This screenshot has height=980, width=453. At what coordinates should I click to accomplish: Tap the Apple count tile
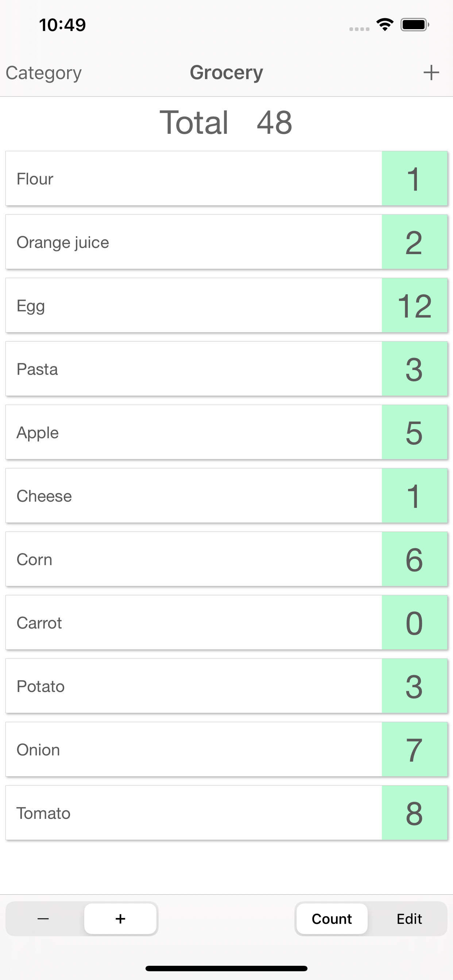pyautogui.click(x=414, y=432)
